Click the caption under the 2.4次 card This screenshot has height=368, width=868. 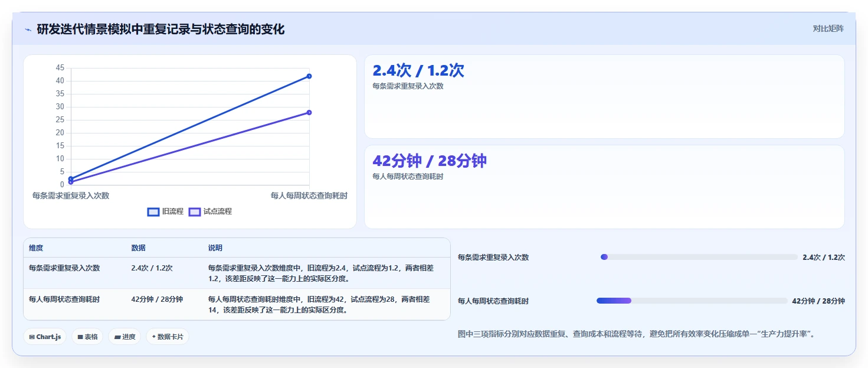tap(408, 86)
